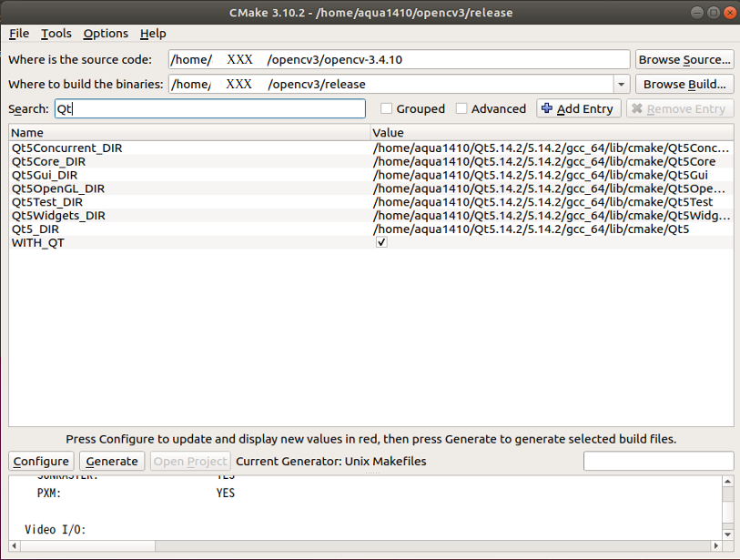The width and height of the screenshot is (740, 560).
Task: Click the Qt5_DIR path value
Action: click(531, 229)
